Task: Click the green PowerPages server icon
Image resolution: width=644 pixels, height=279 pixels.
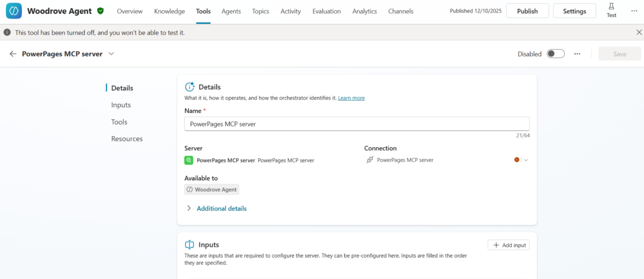Action: tap(189, 160)
